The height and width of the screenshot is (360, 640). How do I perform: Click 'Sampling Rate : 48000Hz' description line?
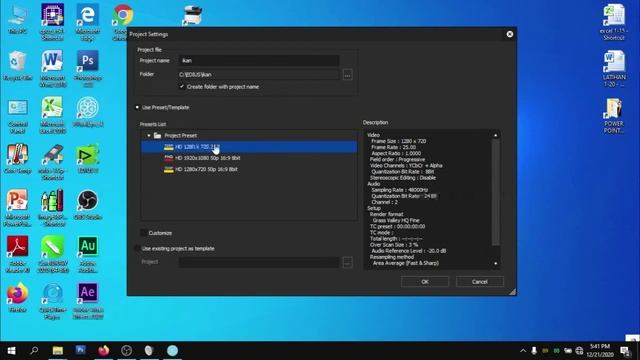tap(400, 190)
